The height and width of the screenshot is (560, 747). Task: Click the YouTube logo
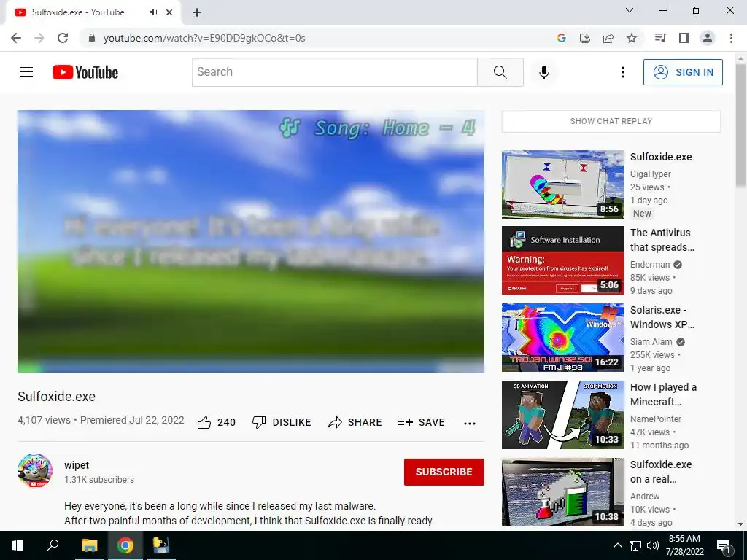[85, 72]
